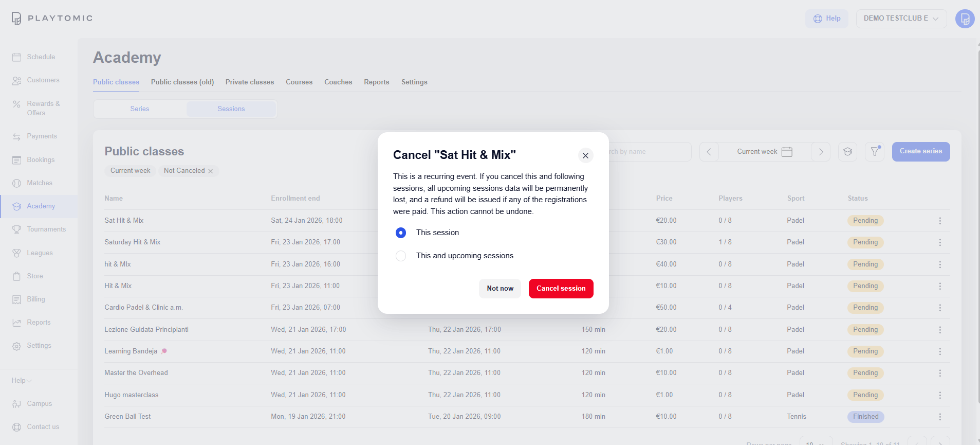The image size is (980, 445).
Task: Select 'This and upcoming sessions' radio option
Action: pyautogui.click(x=401, y=256)
